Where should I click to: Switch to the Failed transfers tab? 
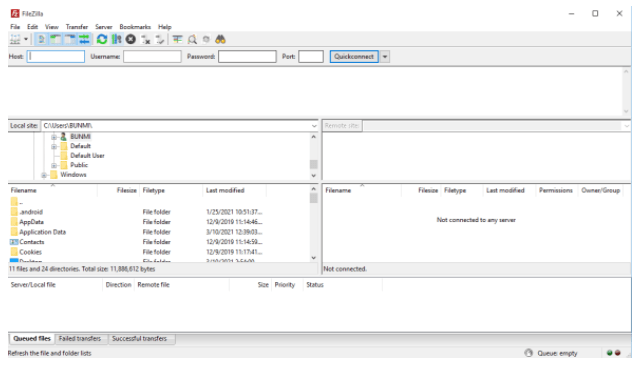click(x=80, y=339)
